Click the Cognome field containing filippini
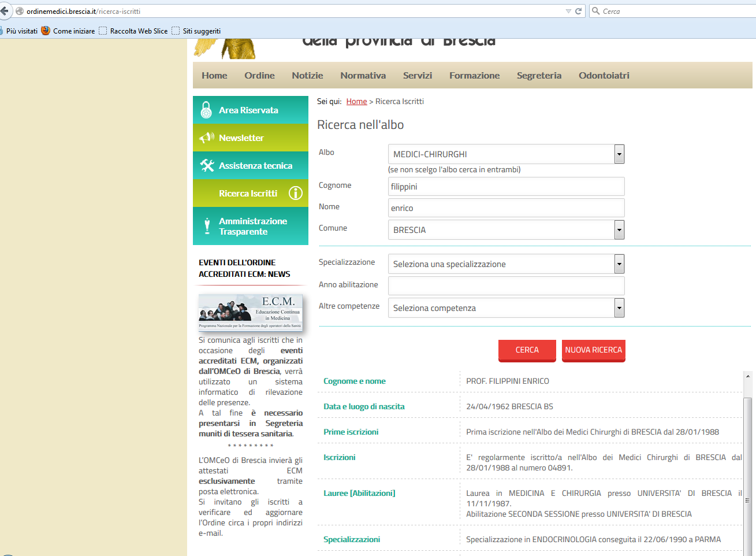This screenshot has width=756, height=556. [507, 186]
